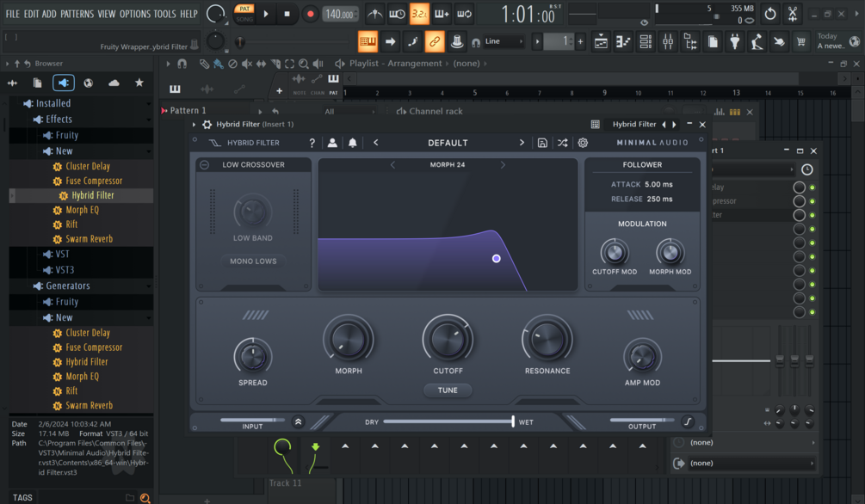Click the DRY/WET mix slider handle
This screenshot has height=504, width=865.
click(x=513, y=421)
